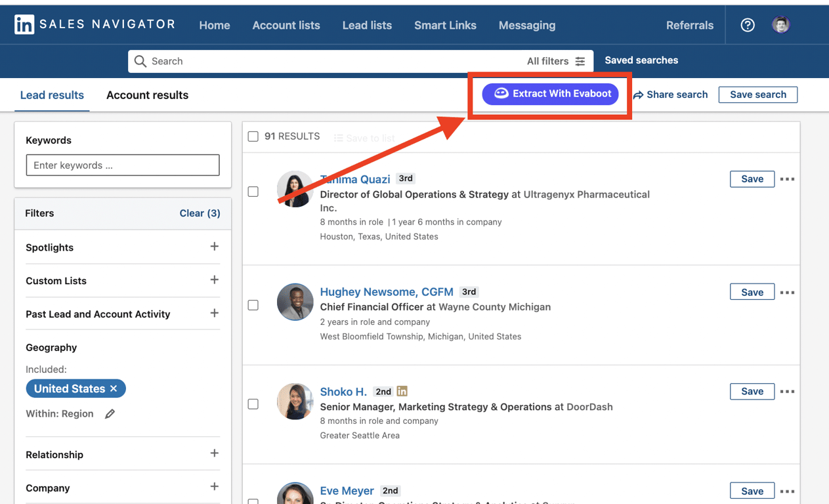Open more options for Hughey Newsome
This screenshot has height=504, width=829.
tap(787, 292)
